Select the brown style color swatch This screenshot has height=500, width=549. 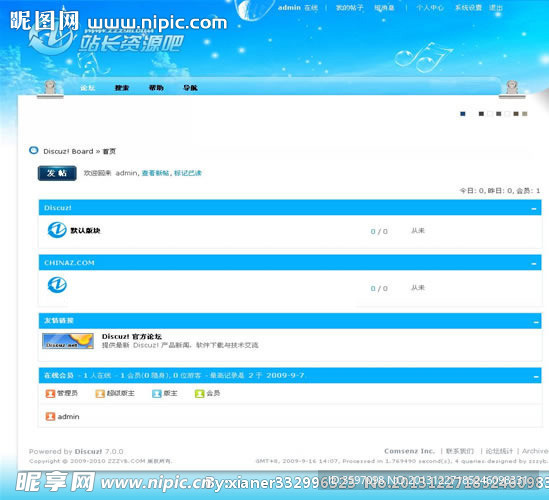coord(516,114)
